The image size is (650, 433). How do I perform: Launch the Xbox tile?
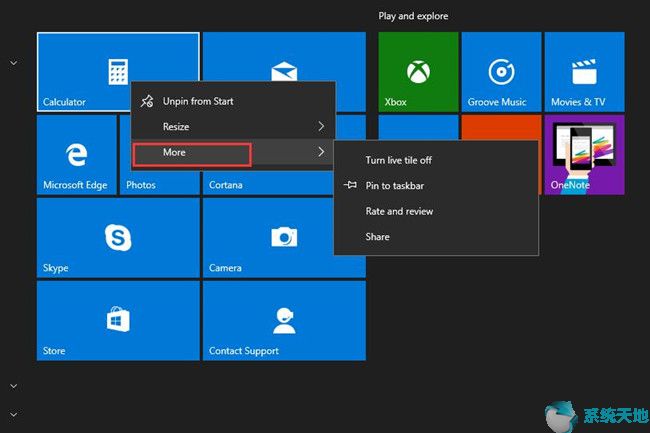[x=418, y=72]
